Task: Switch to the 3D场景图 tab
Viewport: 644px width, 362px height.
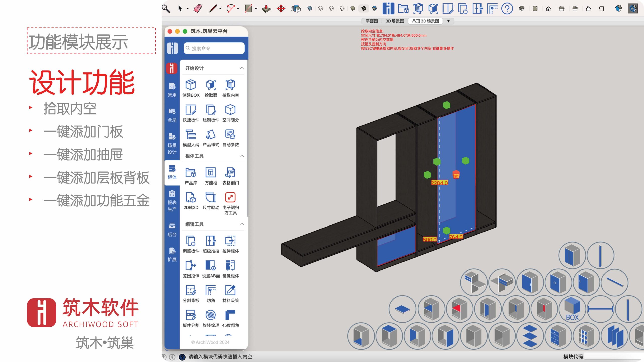Action: 394,21
